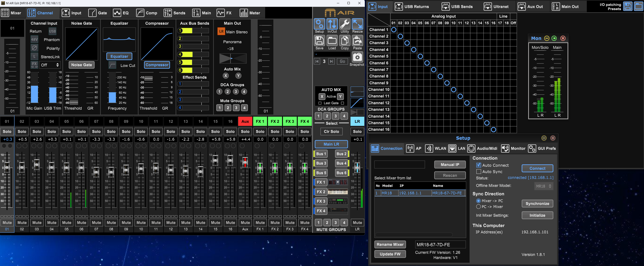Close the Mon meter panel
The image size is (644, 266).
click(563, 38)
